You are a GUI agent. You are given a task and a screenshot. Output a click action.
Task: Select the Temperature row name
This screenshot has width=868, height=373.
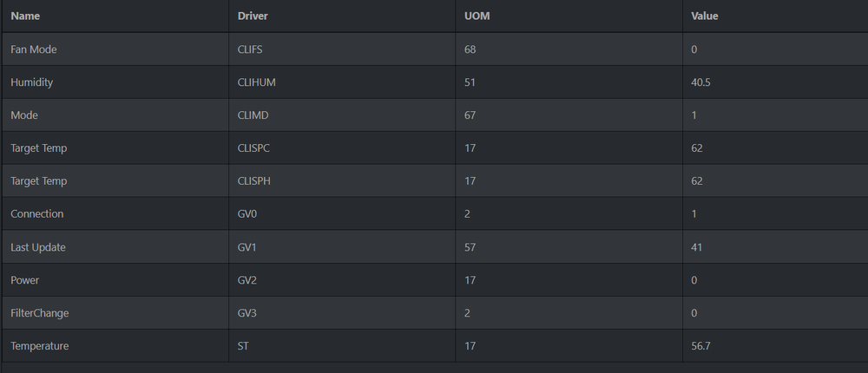40,346
